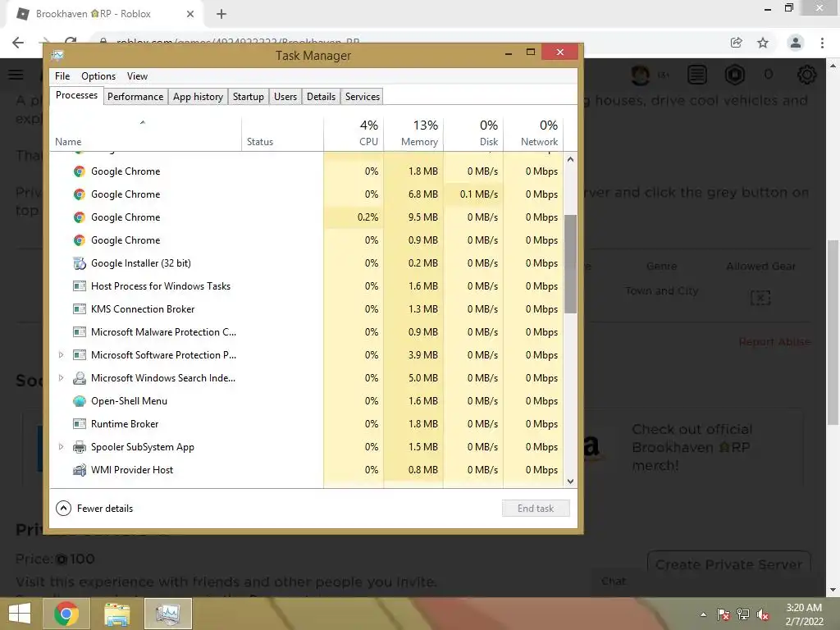Click the Google Chrome icon in the 1.8 MB row
Viewport: 840px width, 630px height.
pos(80,171)
